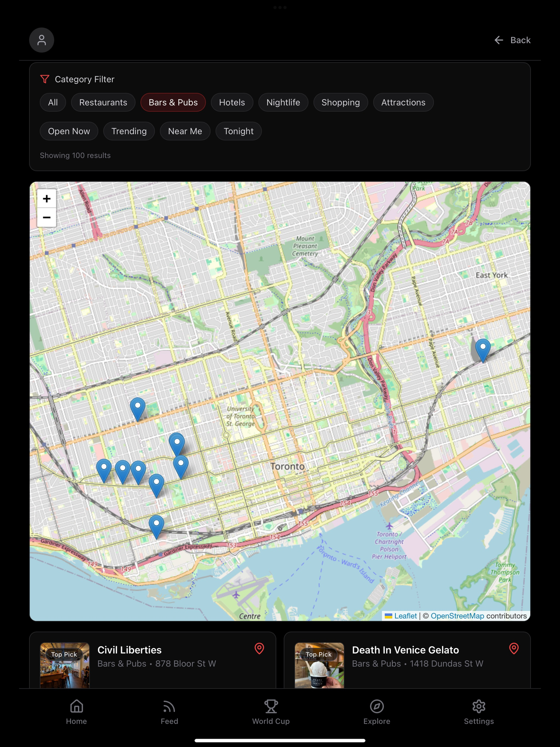Zoom out on the map
Viewport: 560px width, 747px height.
click(46, 217)
